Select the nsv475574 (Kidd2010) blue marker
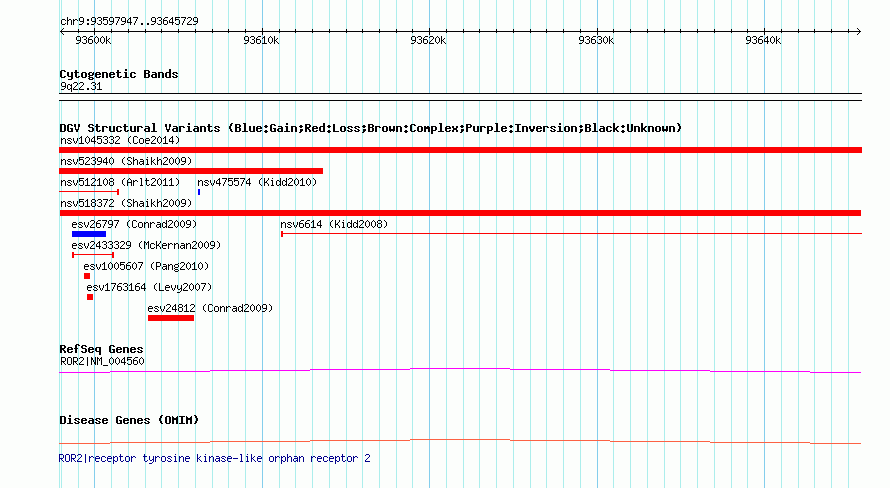The image size is (890, 488). point(199,192)
